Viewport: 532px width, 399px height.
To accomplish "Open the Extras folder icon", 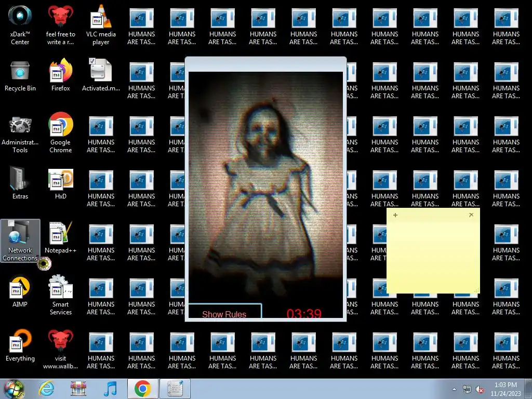I will coord(20,183).
